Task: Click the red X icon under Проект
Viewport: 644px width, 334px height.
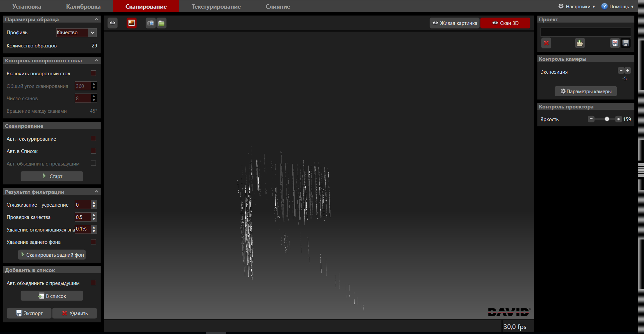Action: [546, 43]
